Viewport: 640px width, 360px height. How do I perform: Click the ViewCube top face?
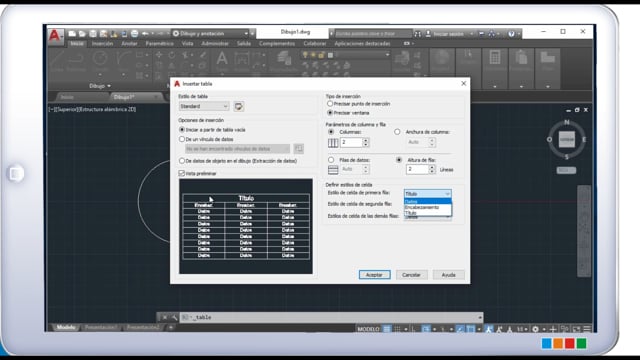click(x=567, y=140)
